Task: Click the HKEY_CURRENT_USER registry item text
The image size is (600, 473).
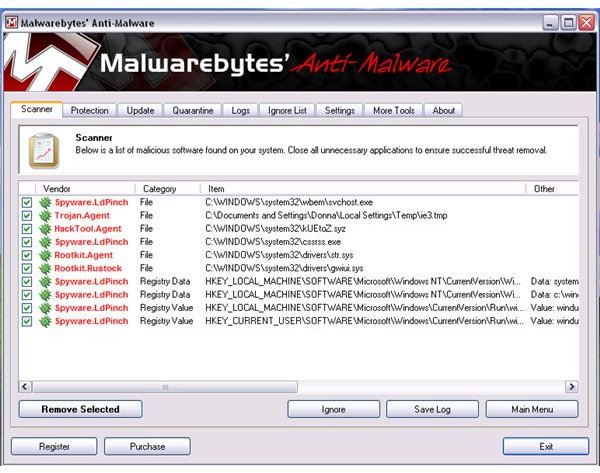Action: click(x=364, y=321)
